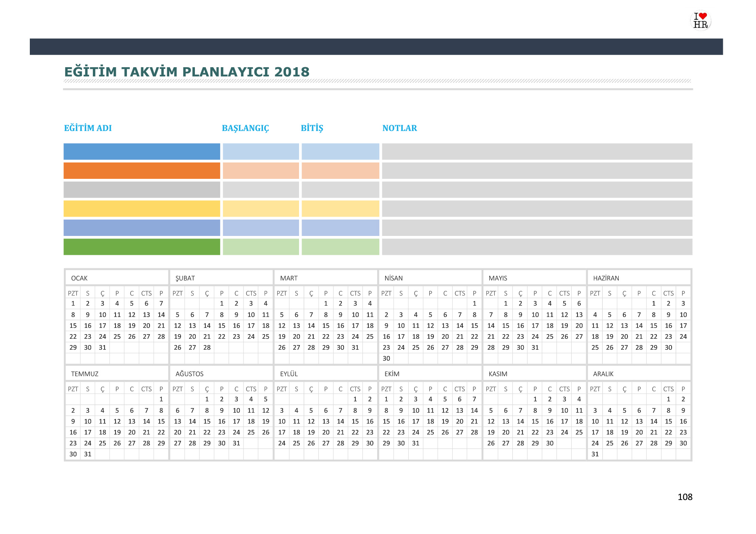Click the first row's NOTLAR field
This screenshot has width=756, height=534.
click(537, 152)
